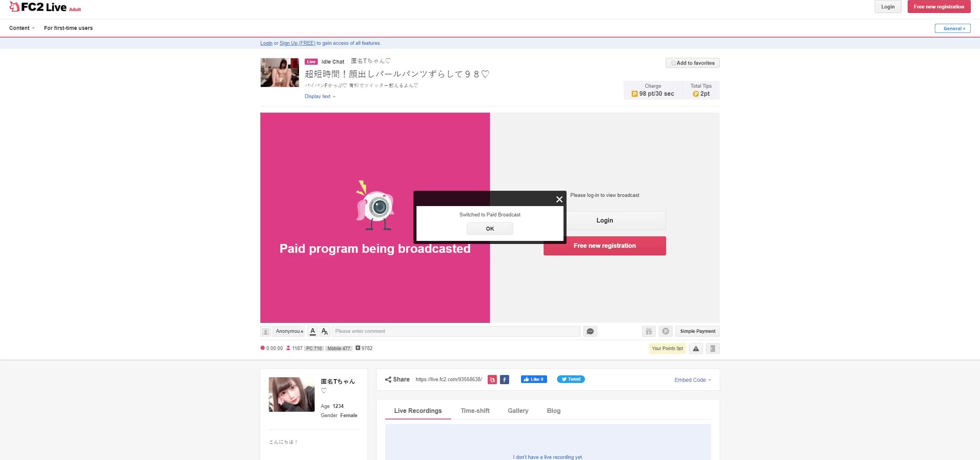
Task: Share to FC2 via the red icon
Action: click(492, 380)
